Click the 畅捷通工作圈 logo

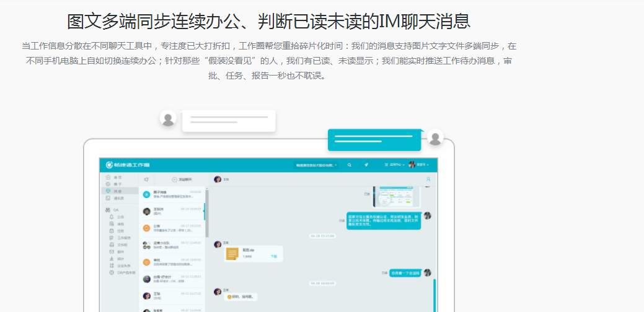click(x=128, y=165)
